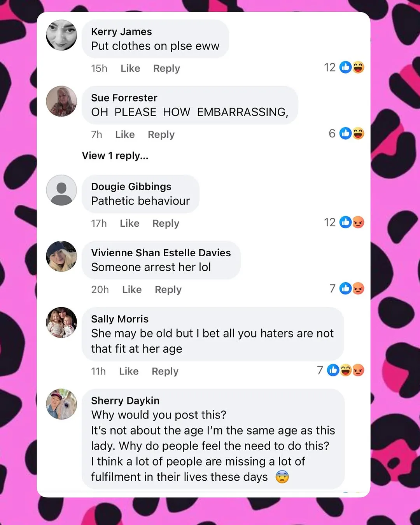Screen dimensions: 420x525
Task: Like Dougie Gibbings' Pathetic behaviour comment
Action: (x=129, y=224)
